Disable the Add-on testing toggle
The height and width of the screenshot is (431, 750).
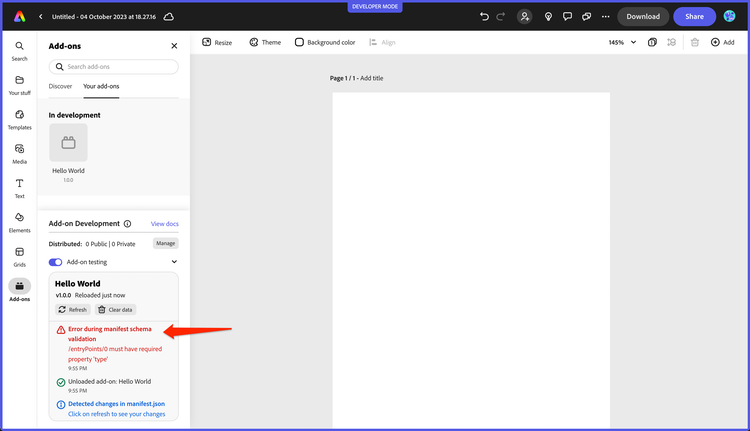pos(55,262)
